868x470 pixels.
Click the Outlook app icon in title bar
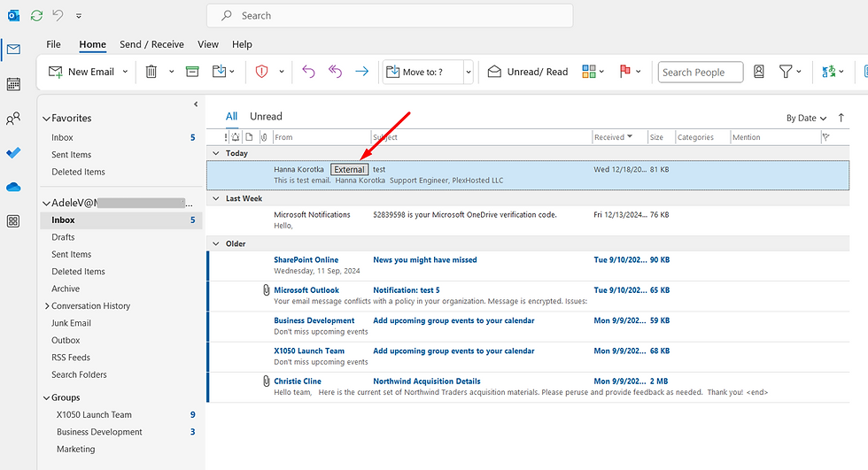(14, 15)
